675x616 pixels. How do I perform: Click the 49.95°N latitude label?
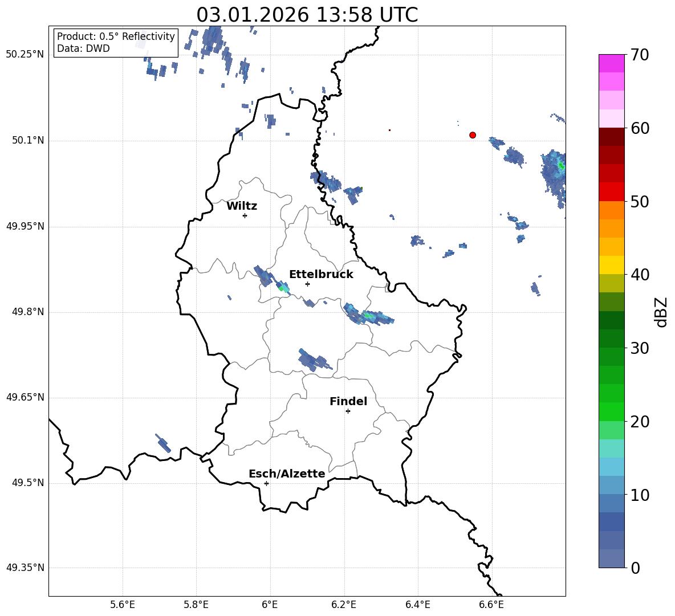(25, 226)
